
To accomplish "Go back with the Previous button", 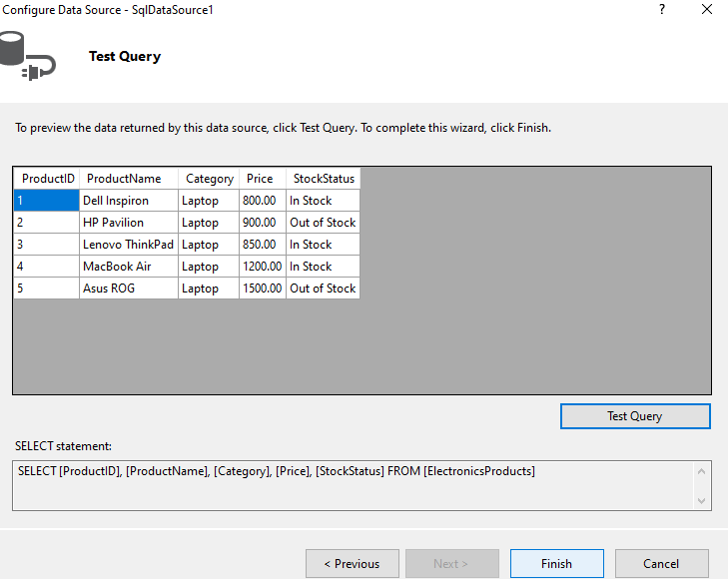I will 352,564.
